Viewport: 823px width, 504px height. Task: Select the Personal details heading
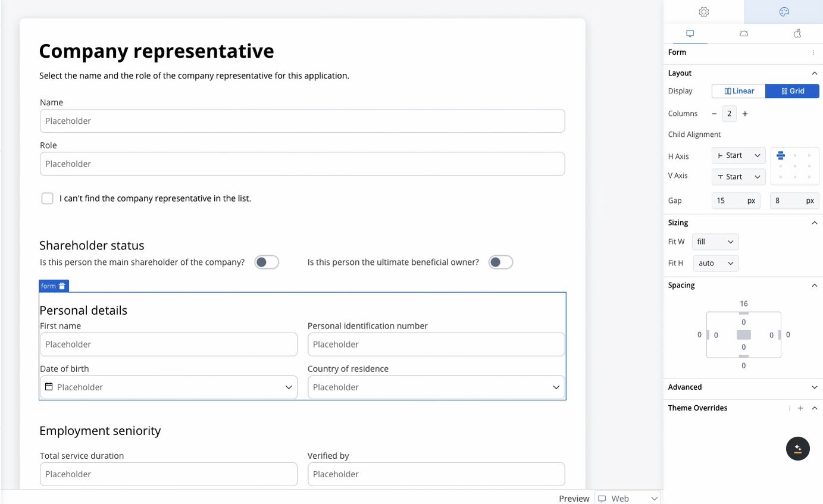point(83,310)
